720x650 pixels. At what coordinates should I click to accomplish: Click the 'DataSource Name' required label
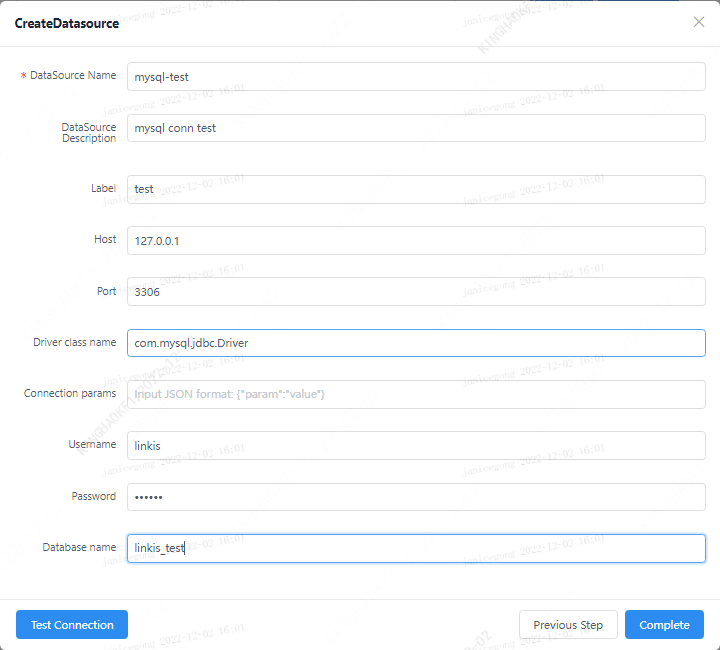[73, 76]
